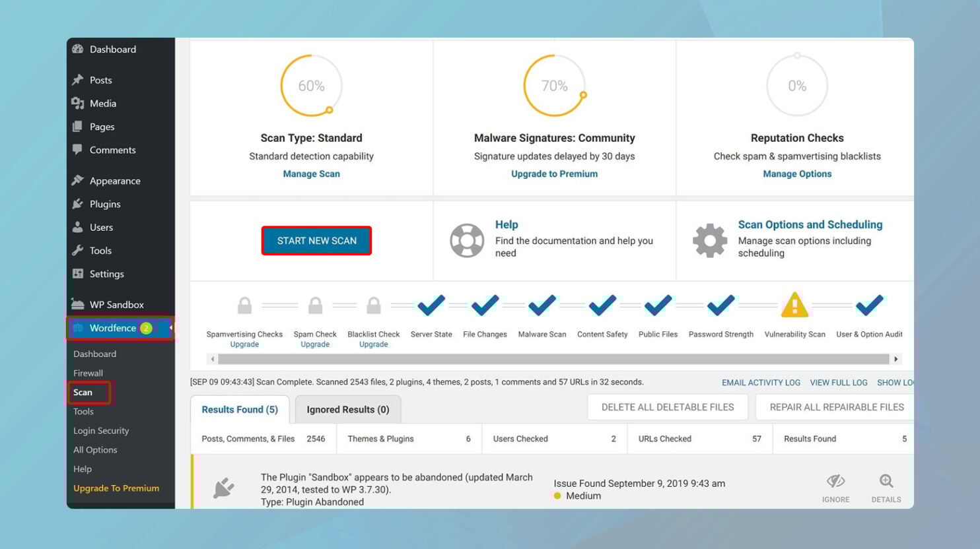Screen dimensions: 980x549
Task: Click the Ignore eye icon
Action: point(835,482)
